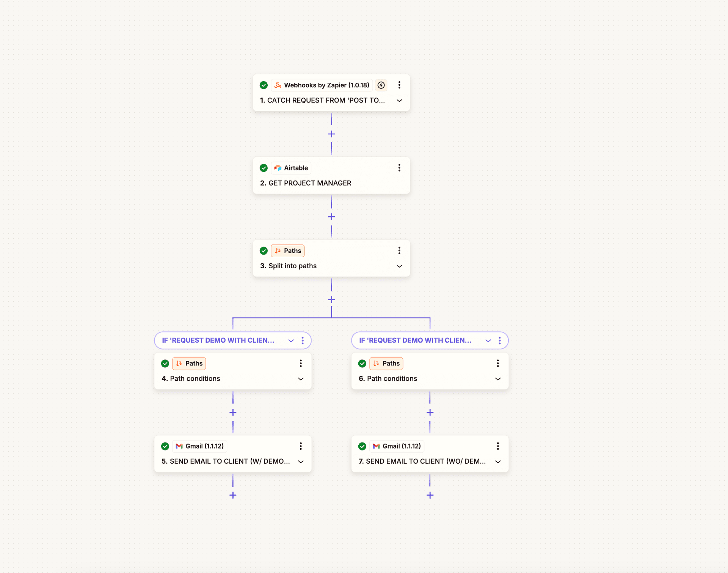The image size is (728, 573).
Task: Click the Airtable app badge
Action: pos(291,168)
